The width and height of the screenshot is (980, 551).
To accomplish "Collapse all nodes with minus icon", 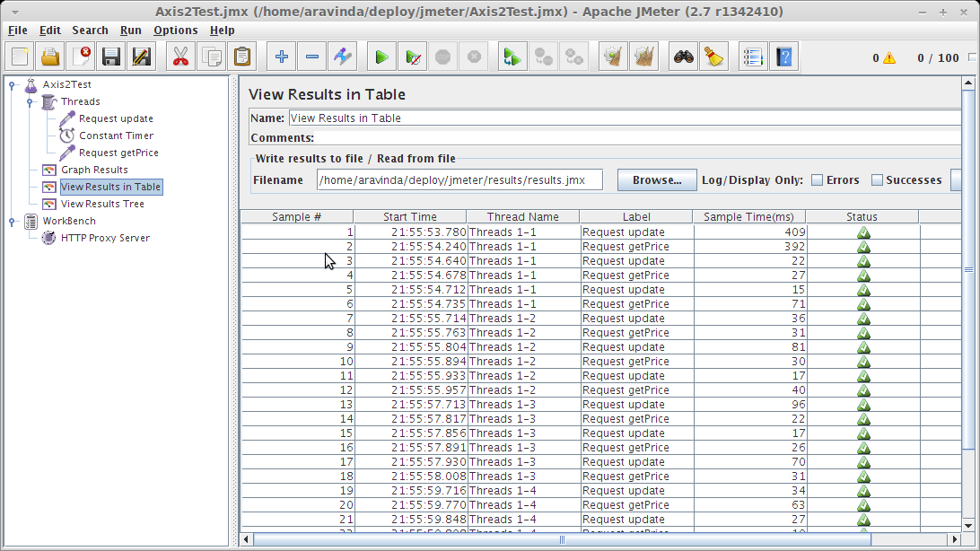I will click(x=312, y=57).
